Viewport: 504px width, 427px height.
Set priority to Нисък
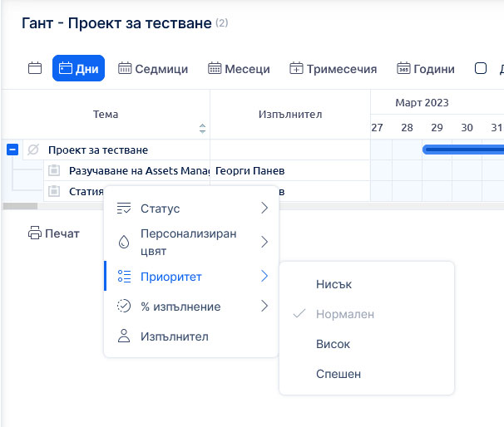click(x=367, y=284)
